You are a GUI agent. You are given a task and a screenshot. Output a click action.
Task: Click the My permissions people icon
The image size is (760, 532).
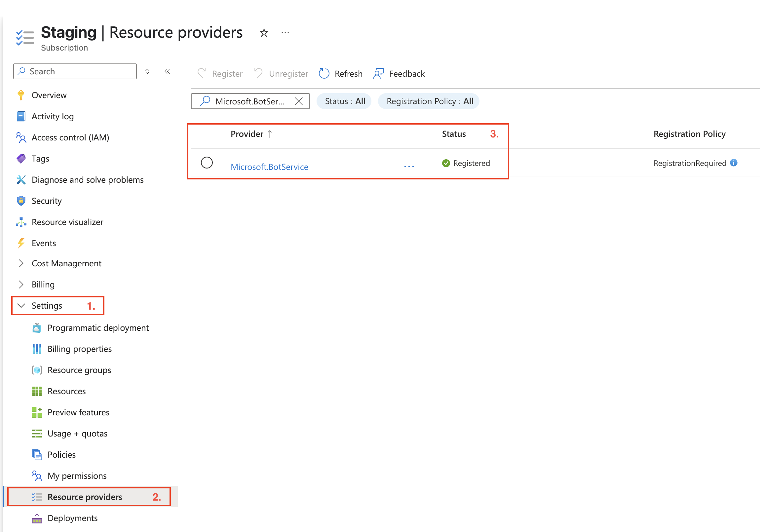click(x=37, y=476)
